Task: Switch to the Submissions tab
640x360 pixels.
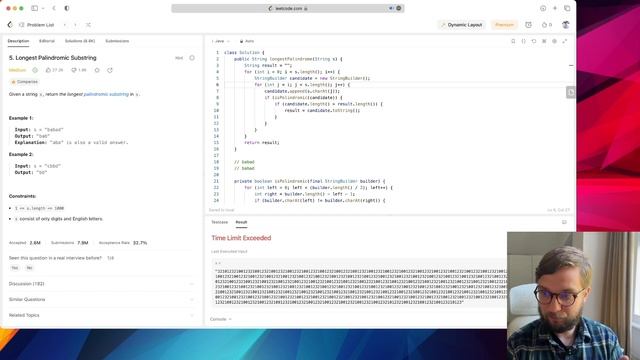Action: point(117,41)
